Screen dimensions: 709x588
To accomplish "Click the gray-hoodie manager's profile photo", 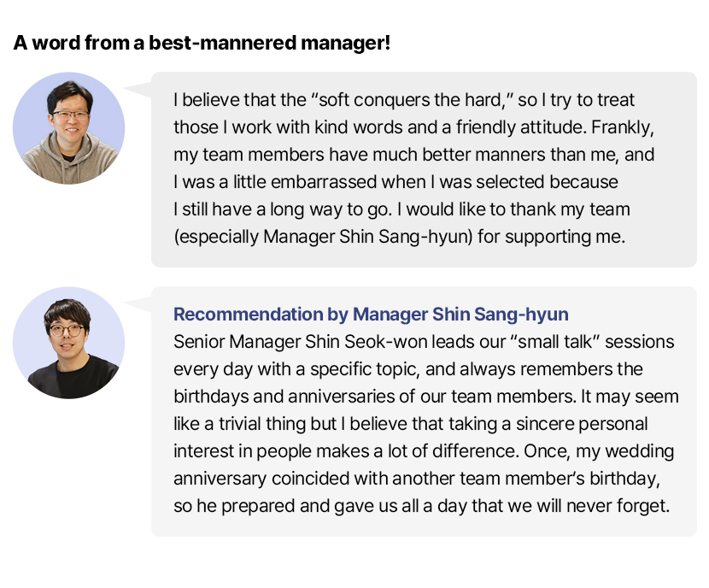I will click(68, 128).
